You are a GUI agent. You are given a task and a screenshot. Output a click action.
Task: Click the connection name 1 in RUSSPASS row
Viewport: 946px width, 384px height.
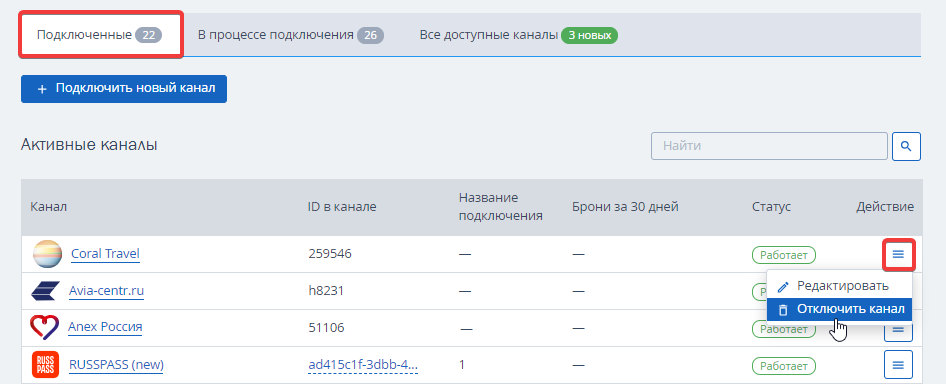pos(462,365)
